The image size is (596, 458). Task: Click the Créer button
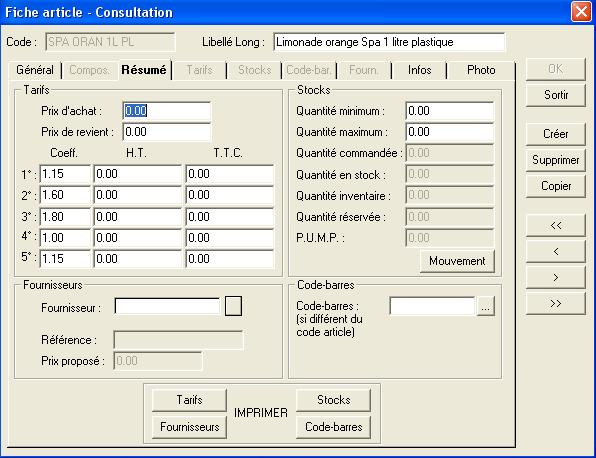point(555,134)
